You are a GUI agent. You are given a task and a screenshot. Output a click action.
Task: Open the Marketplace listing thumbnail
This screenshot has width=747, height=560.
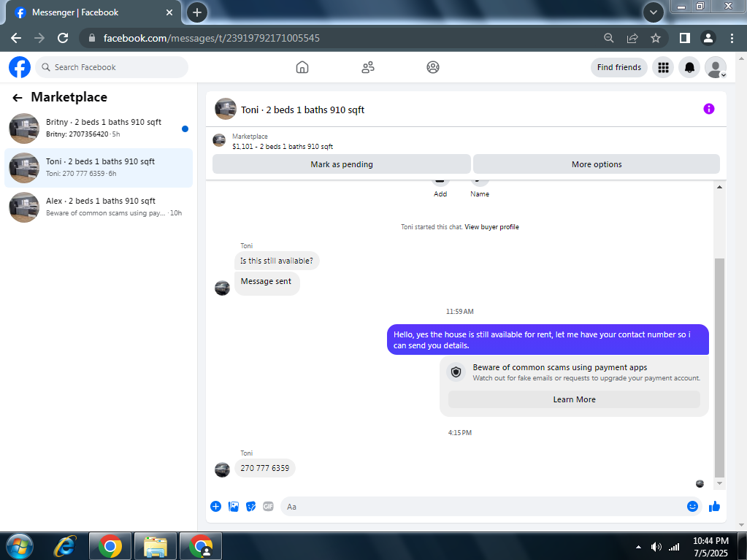click(x=219, y=140)
